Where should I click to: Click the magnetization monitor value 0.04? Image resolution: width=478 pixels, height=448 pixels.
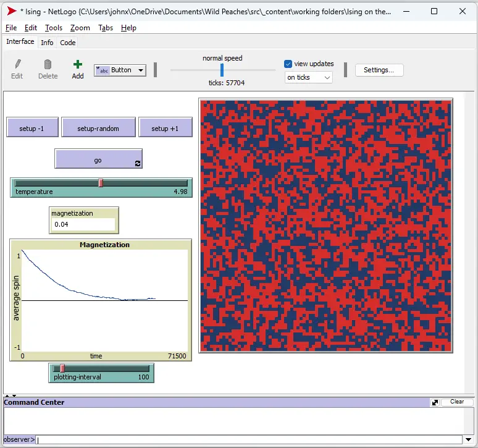(x=61, y=224)
